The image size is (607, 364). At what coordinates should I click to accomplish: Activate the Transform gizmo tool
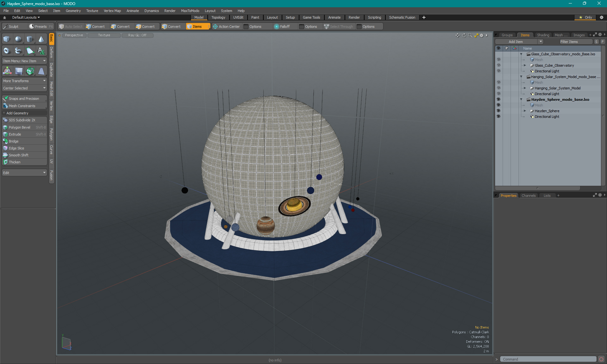click(7, 71)
